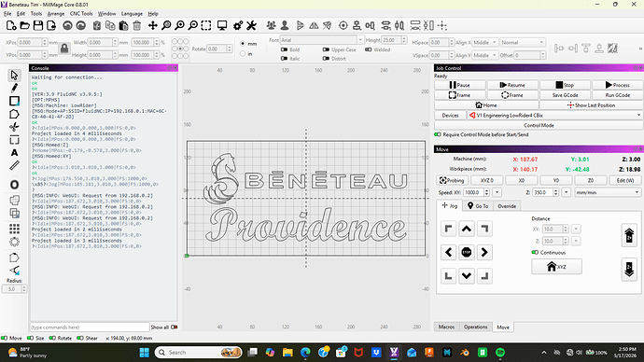This screenshot has width=644, height=362.
Task: Click the XYZ 0 button
Action: tap(486, 181)
